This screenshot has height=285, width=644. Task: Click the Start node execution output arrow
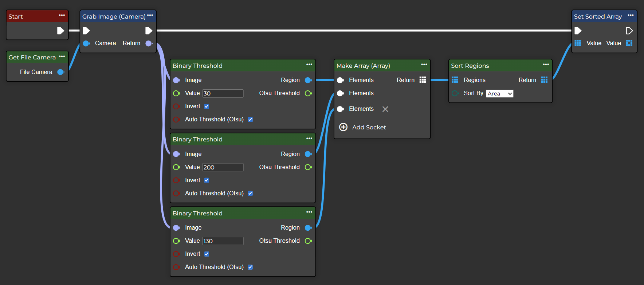tap(60, 31)
